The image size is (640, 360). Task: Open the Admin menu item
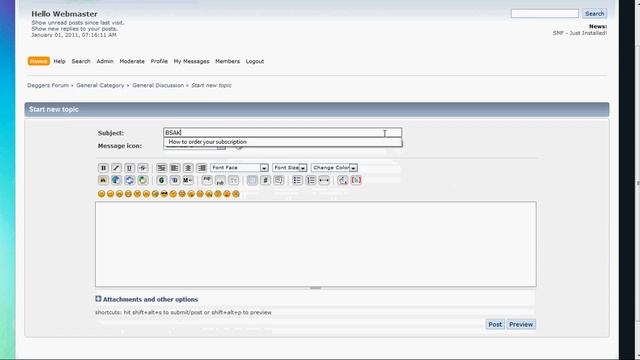point(105,61)
